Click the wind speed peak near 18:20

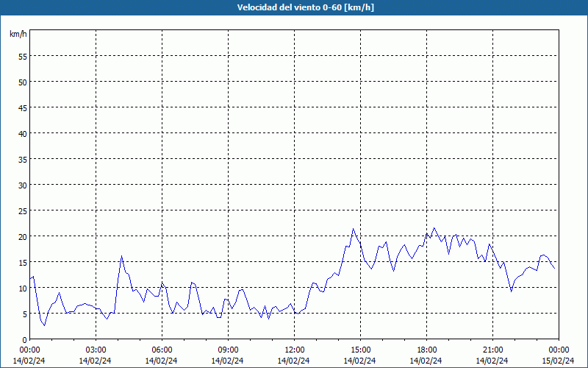click(x=434, y=228)
